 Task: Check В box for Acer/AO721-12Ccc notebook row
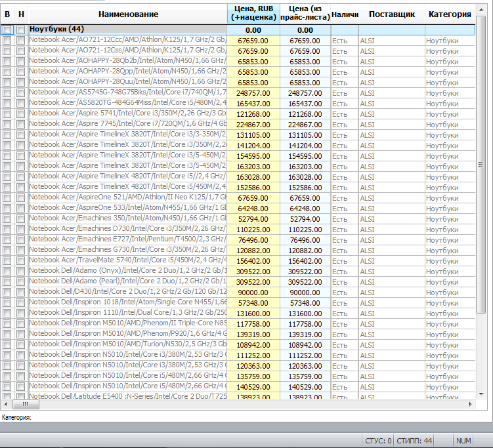[7, 41]
